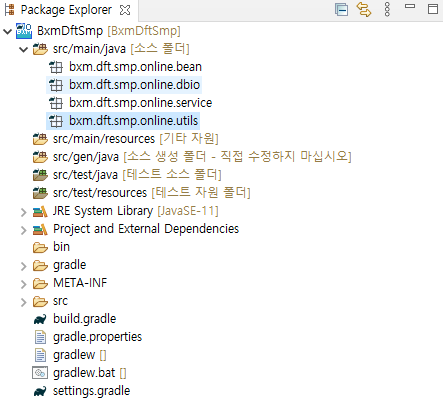Select the gradle folder name
The height and width of the screenshot is (418, 443).
69,265
